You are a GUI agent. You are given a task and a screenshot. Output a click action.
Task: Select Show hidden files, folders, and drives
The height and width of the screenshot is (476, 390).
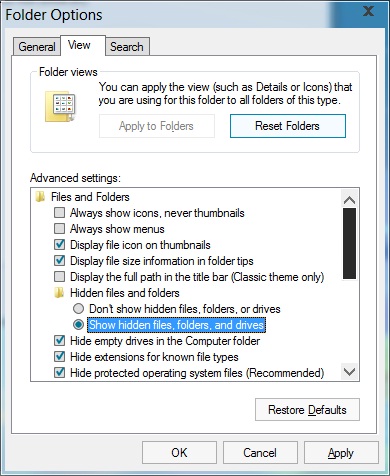[78, 325]
